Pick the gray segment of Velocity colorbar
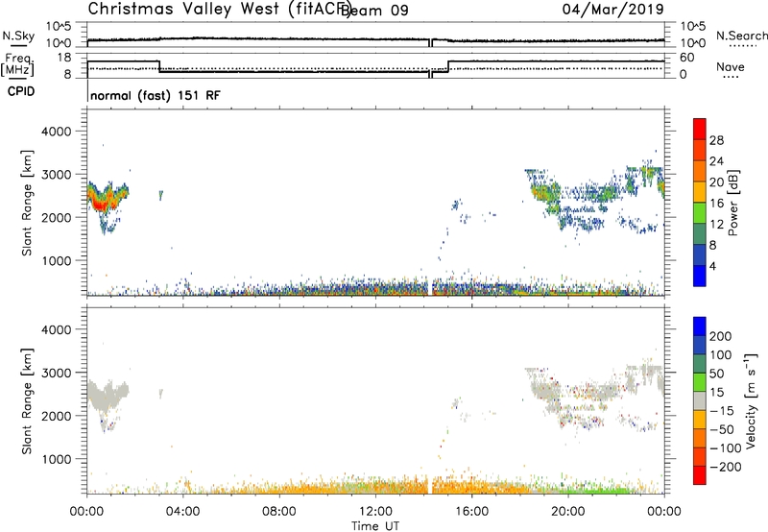Screen dimensions: 768x532 pos(700,400)
